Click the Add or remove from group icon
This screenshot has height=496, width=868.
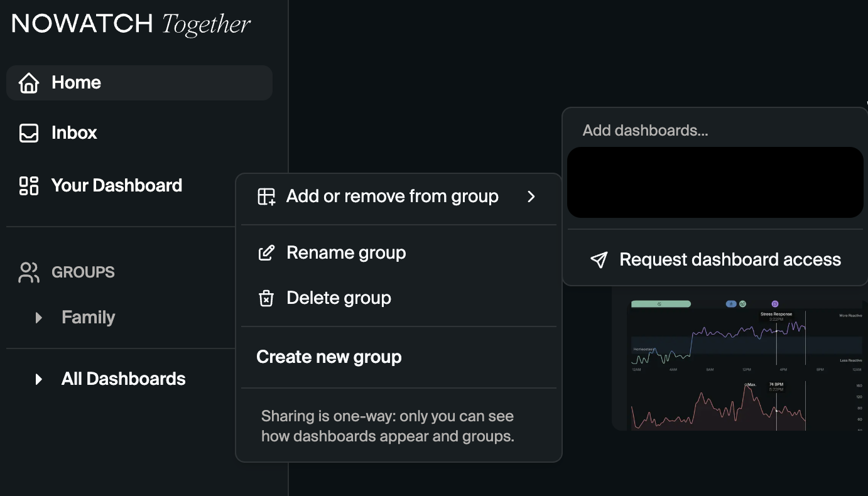(266, 197)
